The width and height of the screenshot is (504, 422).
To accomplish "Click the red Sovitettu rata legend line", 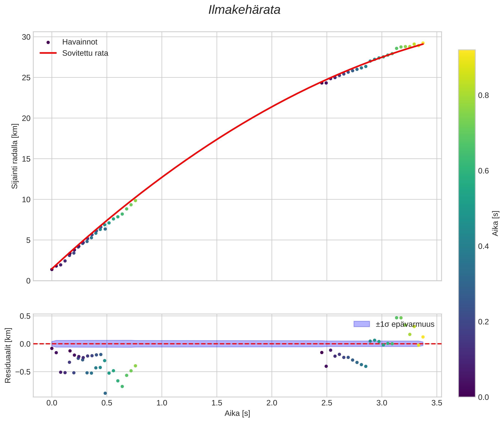I will pos(48,53).
